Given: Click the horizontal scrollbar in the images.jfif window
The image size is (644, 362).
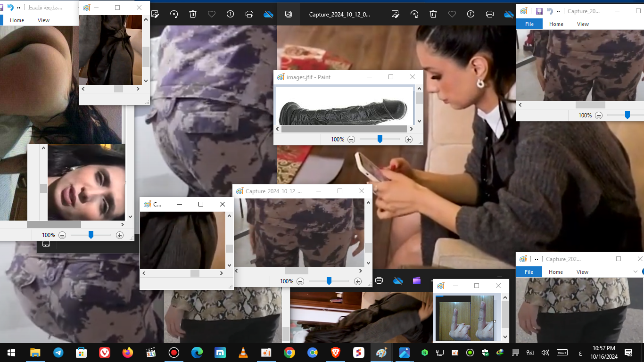Looking at the screenshot, I should tap(344, 129).
